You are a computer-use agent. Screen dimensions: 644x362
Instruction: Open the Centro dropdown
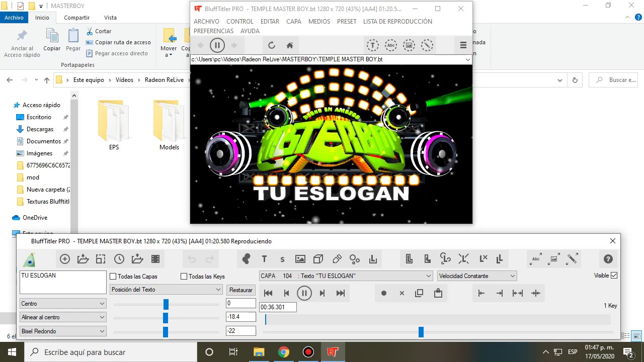pos(63,304)
